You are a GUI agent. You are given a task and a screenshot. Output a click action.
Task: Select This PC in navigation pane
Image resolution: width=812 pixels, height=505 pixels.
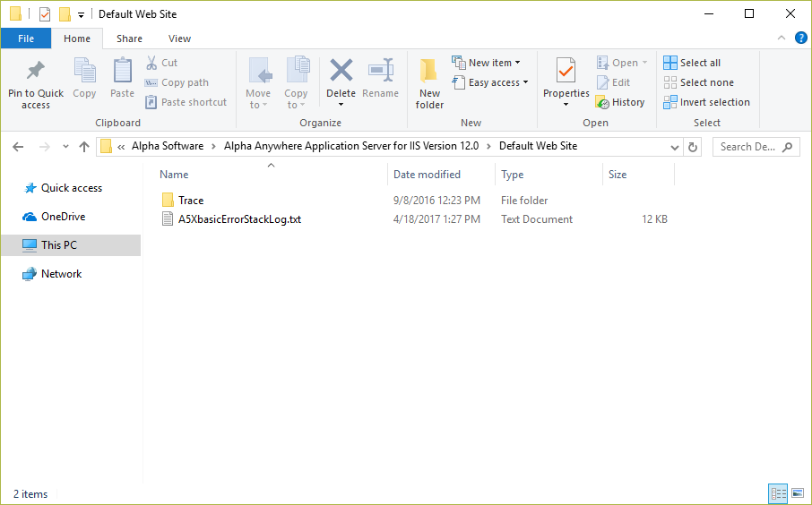click(x=71, y=244)
